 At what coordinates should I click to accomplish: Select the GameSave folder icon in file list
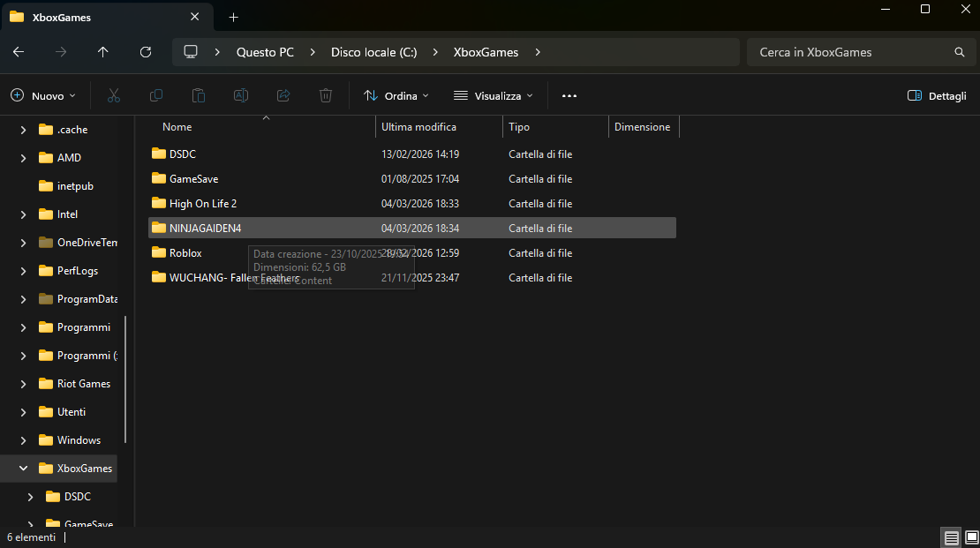159,179
